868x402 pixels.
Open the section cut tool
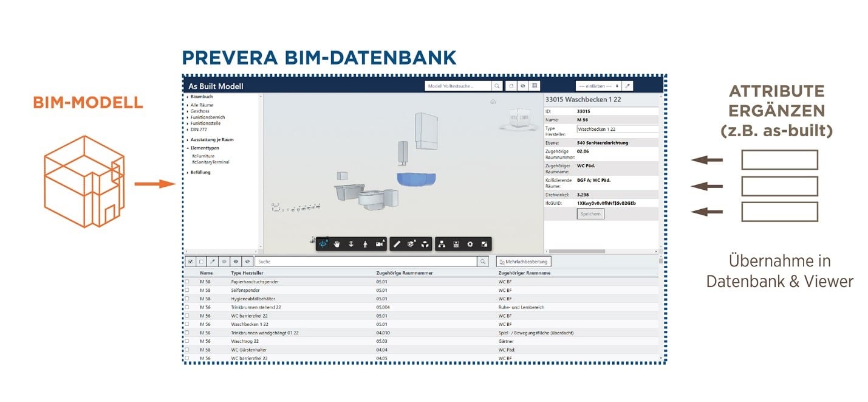click(411, 244)
